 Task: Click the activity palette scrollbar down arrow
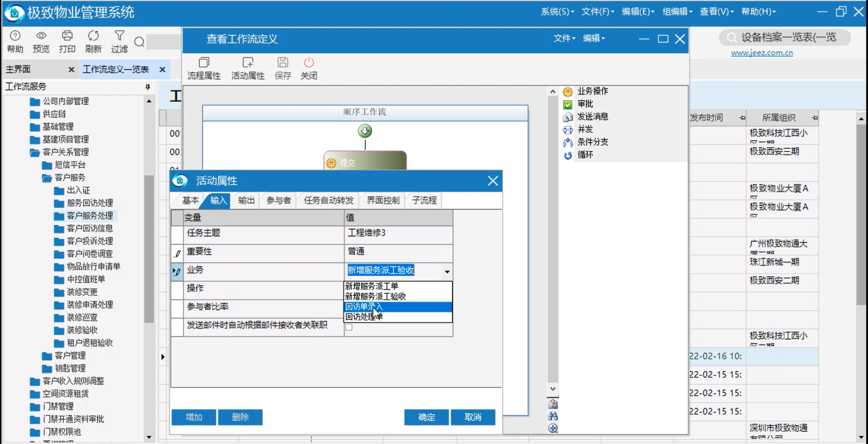pyautogui.click(x=553, y=389)
